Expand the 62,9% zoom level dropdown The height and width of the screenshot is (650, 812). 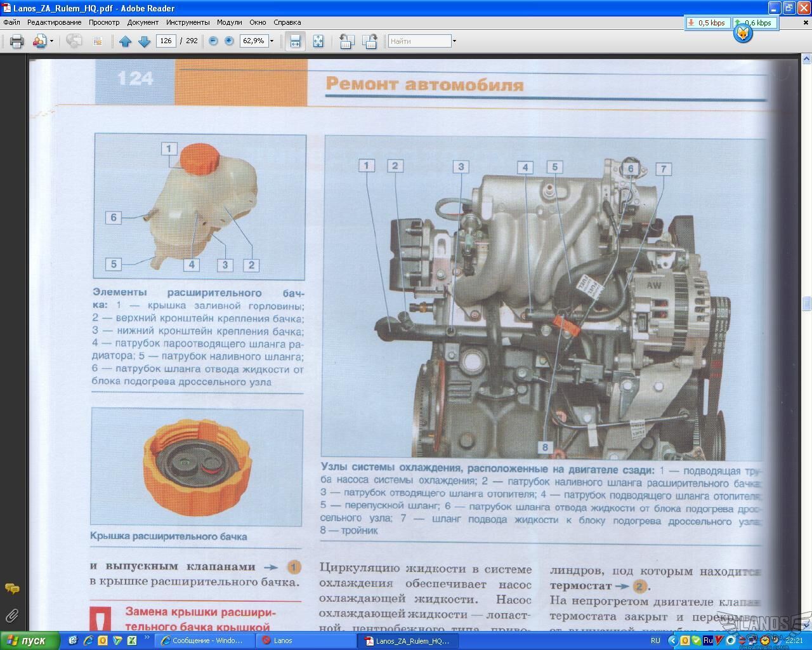(x=272, y=41)
